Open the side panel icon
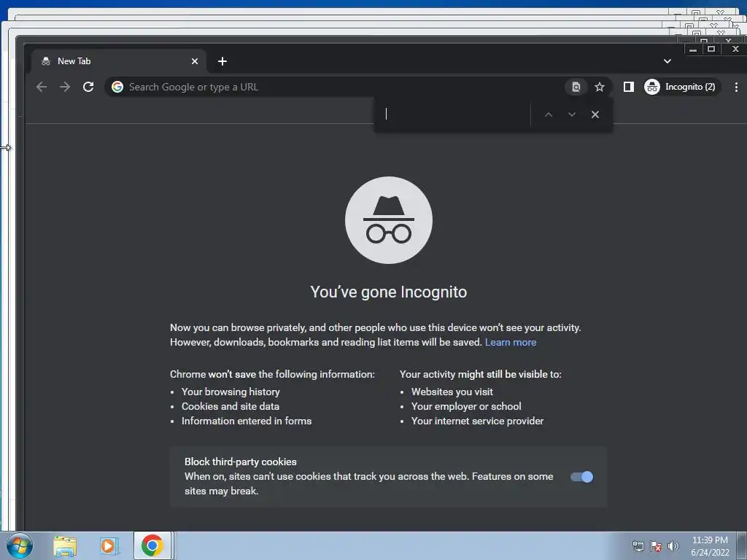Screen dimensions: 747x560 click(x=628, y=87)
